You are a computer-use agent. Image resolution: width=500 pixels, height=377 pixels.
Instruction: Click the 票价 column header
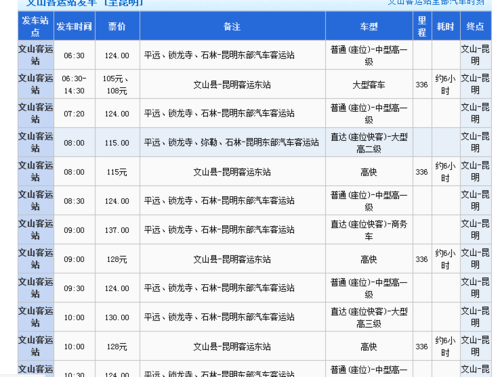click(117, 26)
